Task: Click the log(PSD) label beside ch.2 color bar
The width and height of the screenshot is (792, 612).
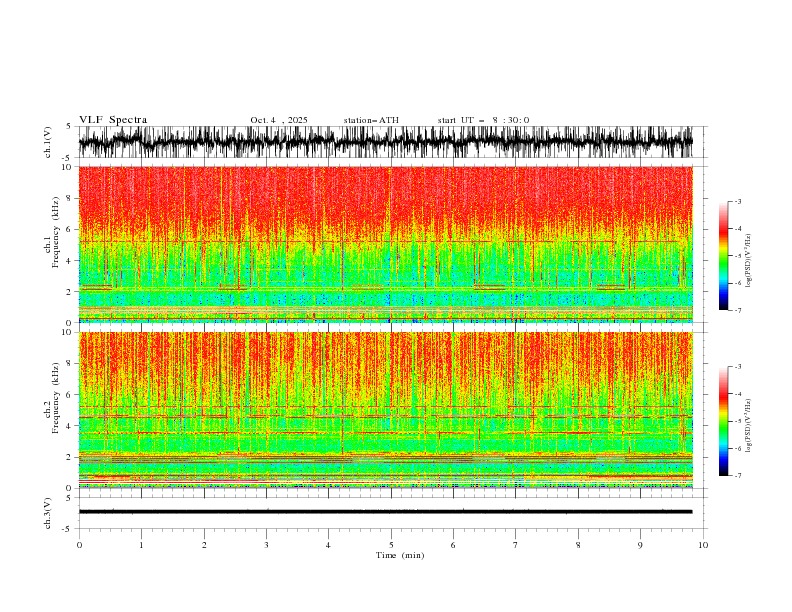Action: click(x=748, y=426)
